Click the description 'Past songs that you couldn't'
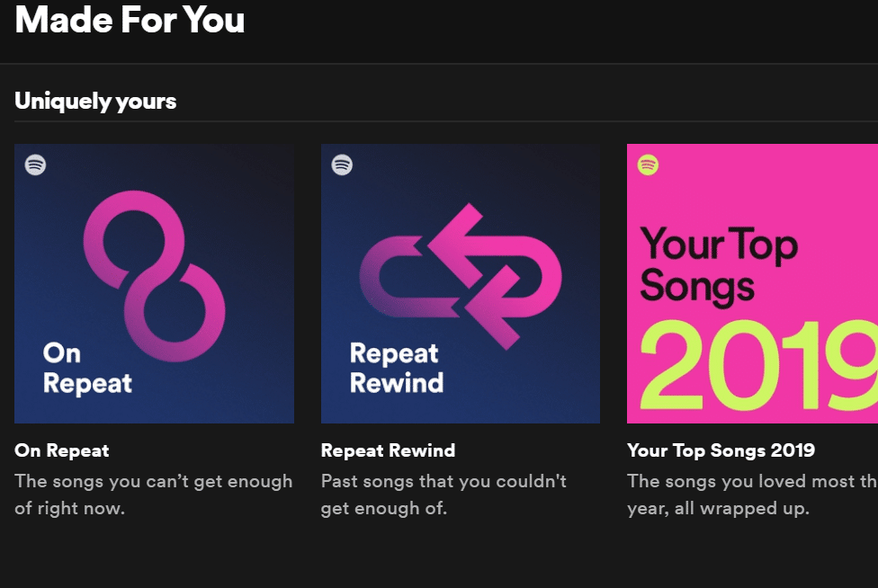This screenshot has width=878, height=588. pos(443,481)
